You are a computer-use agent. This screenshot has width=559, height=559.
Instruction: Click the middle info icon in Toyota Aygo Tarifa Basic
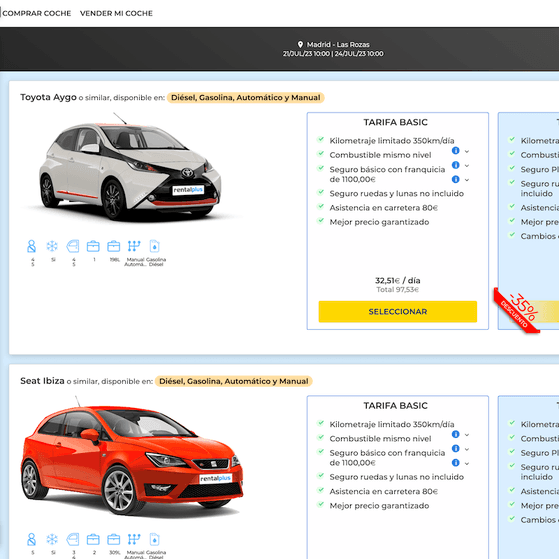456,165
